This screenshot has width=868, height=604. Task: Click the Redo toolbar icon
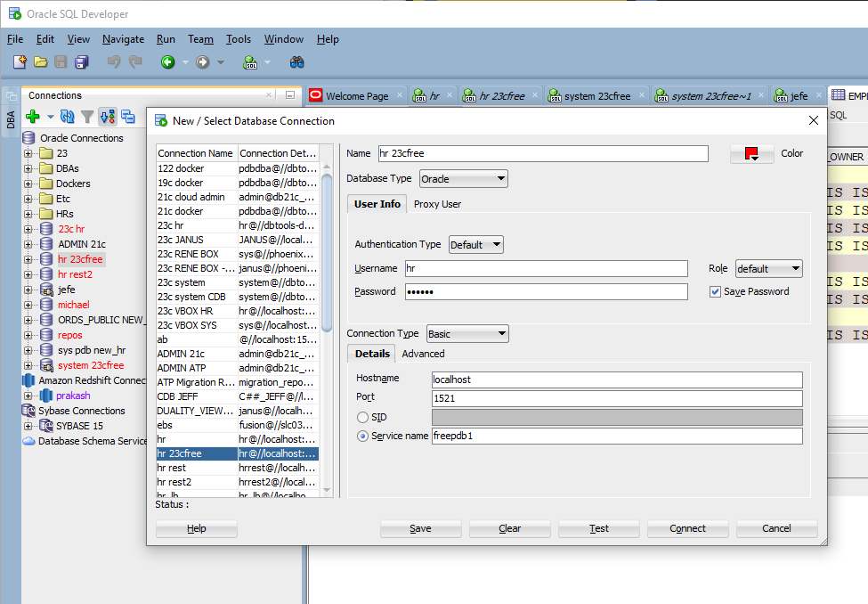click(x=135, y=61)
